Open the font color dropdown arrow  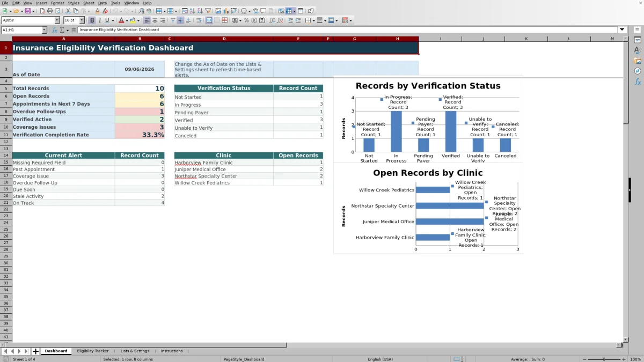127,20
